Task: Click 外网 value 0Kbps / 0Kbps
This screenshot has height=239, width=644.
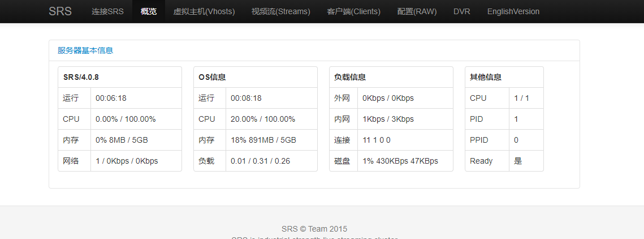Action: coord(388,99)
